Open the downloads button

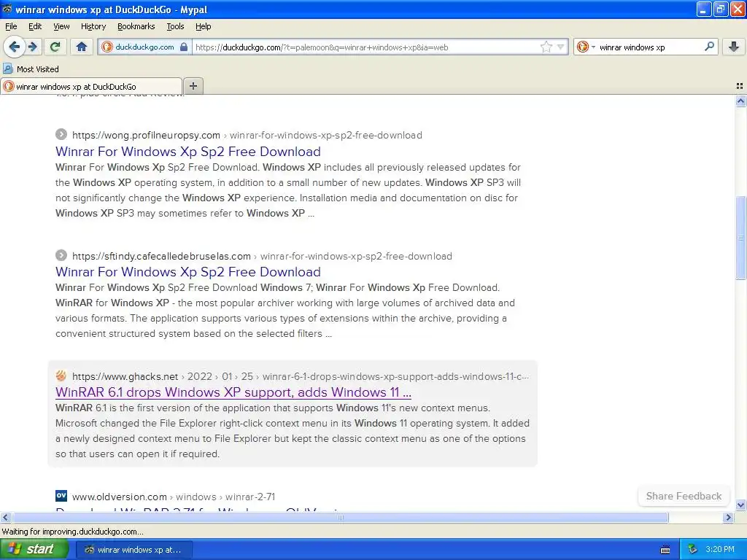pos(734,47)
